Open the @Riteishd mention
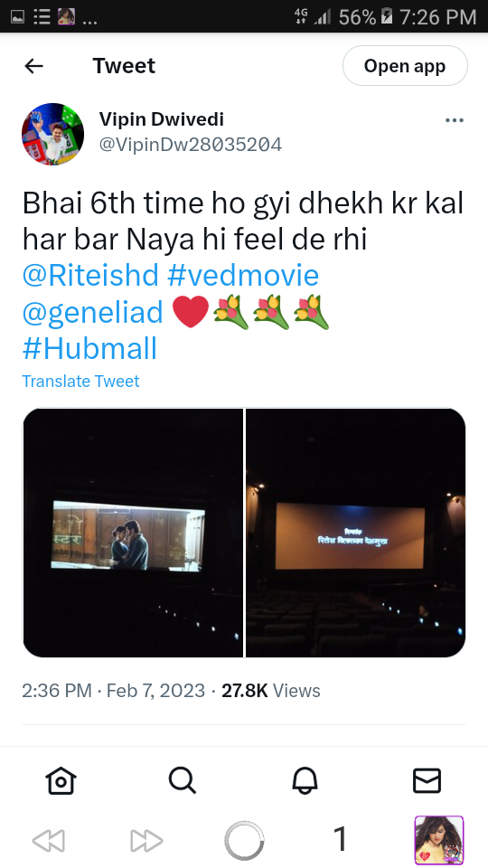The width and height of the screenshot is (488, 868). click(x=90, y=275)
